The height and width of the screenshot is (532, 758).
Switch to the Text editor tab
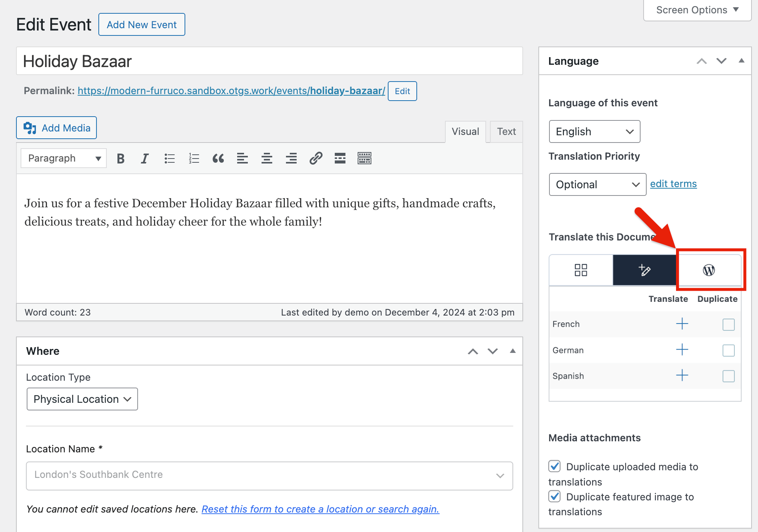click(x=506, y=132)
